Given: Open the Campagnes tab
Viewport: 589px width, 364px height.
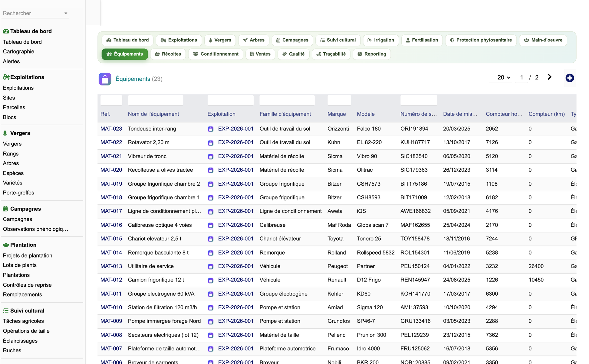Looking at the screenshot, I should pyautogui.click(x=292, y=40).
